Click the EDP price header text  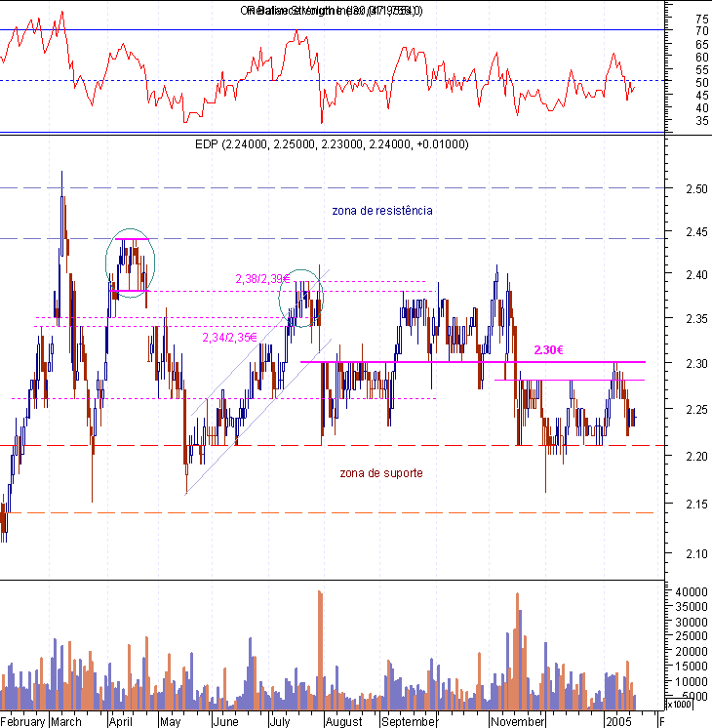pos(332,144)
